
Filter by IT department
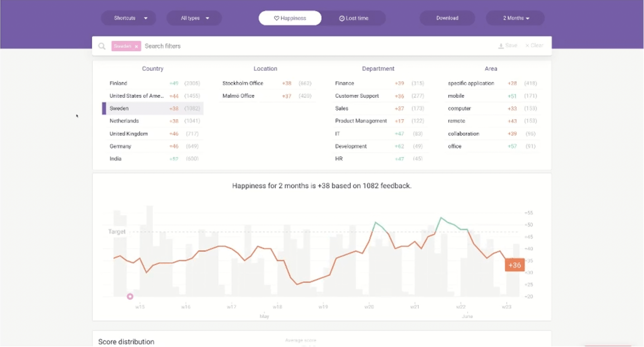[380, 134]
